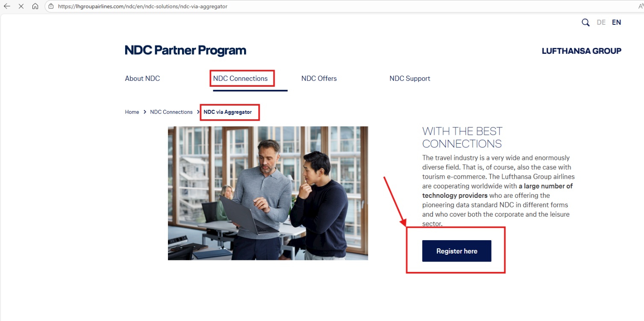
Task: Focus the browser address bar URL
Action: [x=143, y=6]
